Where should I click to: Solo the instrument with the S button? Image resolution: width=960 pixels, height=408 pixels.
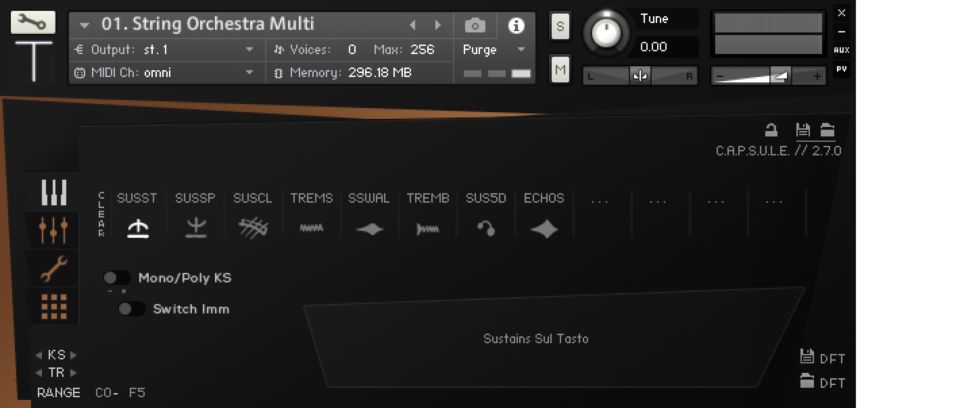click(x=560, y=27)
